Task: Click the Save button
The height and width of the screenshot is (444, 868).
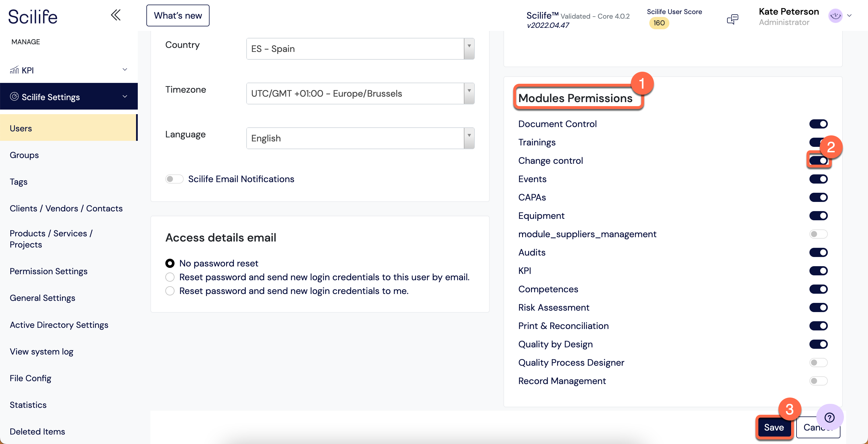Action: pos(774,427)
